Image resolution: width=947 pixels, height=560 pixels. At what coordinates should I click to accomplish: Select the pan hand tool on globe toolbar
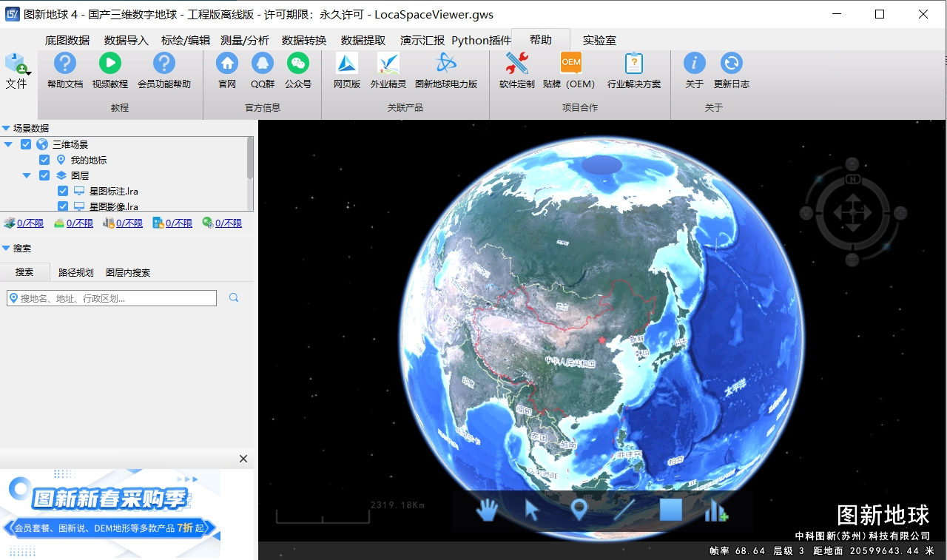pos(487,510)
